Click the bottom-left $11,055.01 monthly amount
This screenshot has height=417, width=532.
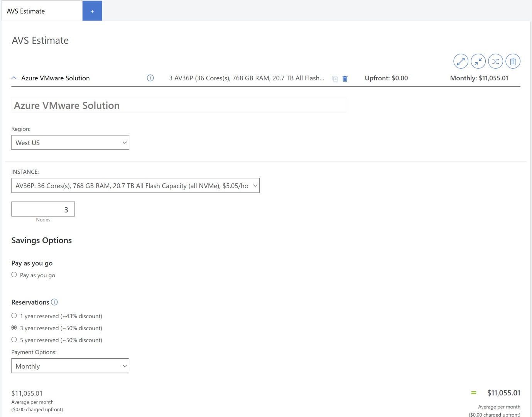[x=27, y=393]
